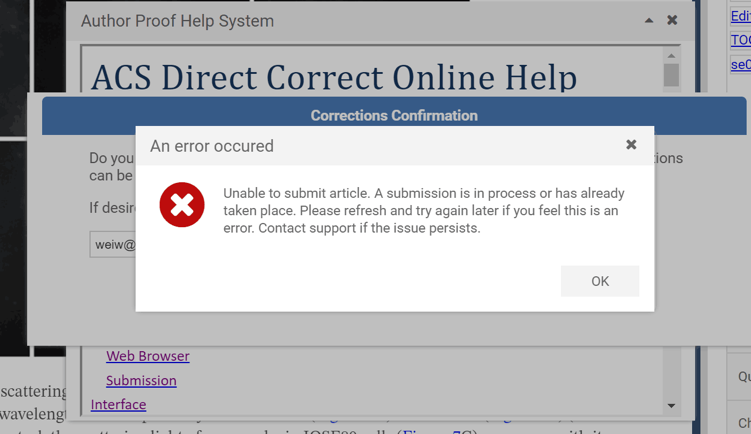Viewport: 751px width, 434px height.
Task: Open the Interface help link
Action: pyautogui.click(x=118, y=404)
